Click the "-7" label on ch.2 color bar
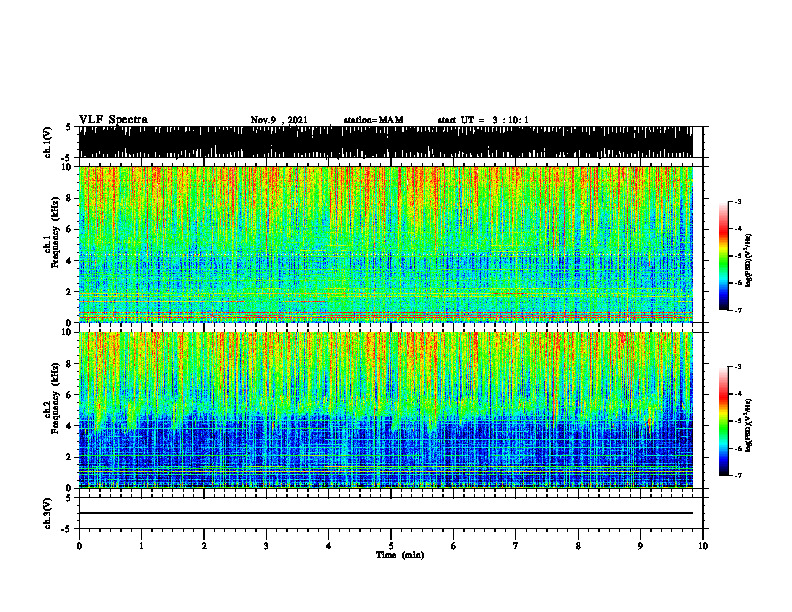Image resolution: width=792 pixels, height=612 pixels. pos(738,475)
